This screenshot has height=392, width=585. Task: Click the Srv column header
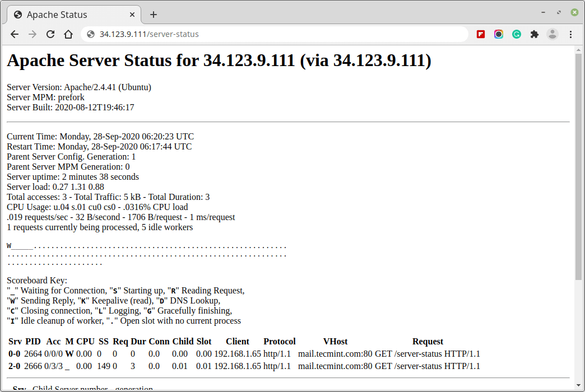pyautogui.click(x=15, y=342)
